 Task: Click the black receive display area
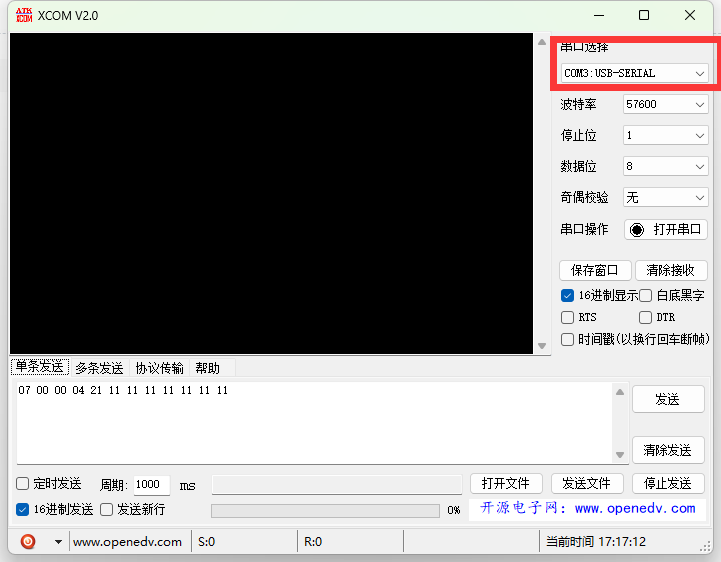271,193
